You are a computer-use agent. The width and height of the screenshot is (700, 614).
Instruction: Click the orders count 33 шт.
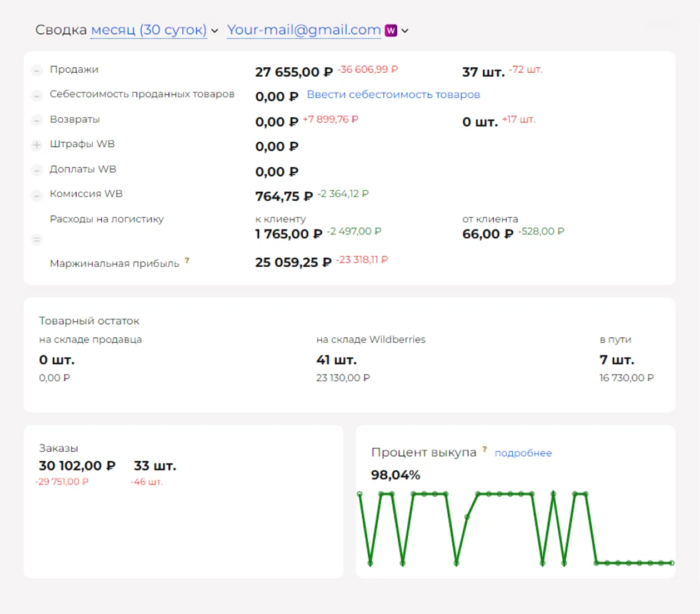pyautogui.click(x=155, y=466)
